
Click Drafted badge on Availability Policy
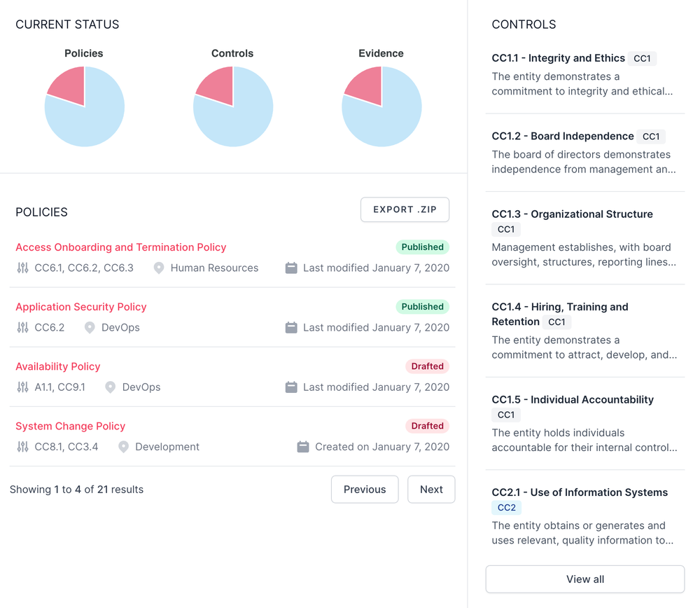[x=427, y=366]
